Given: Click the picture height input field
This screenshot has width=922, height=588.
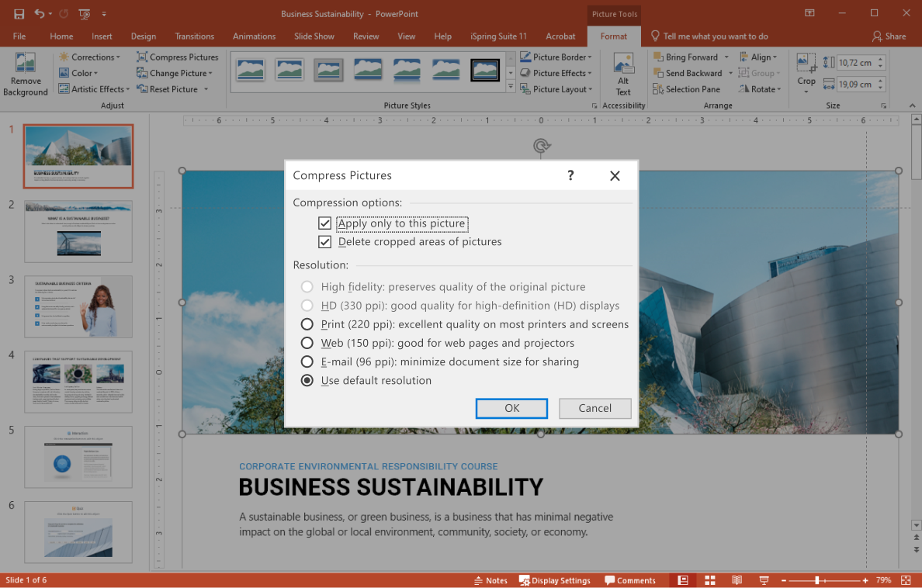Looking at the screenshot, I should (855, 63).
